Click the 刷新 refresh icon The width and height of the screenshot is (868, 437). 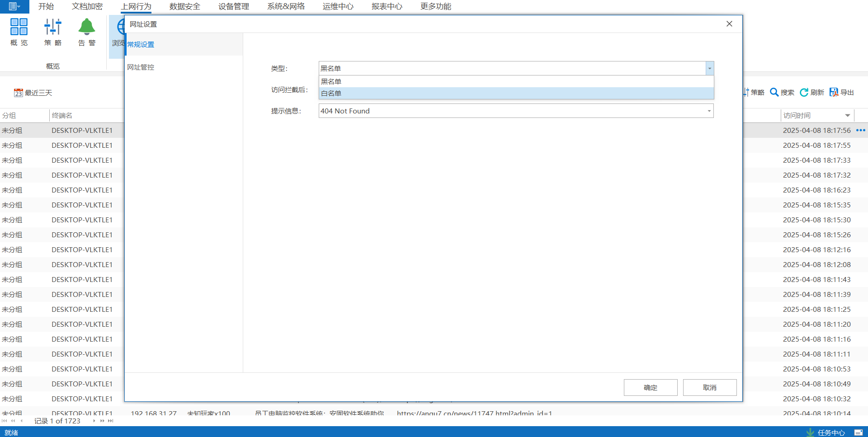(x=804, y=93)
